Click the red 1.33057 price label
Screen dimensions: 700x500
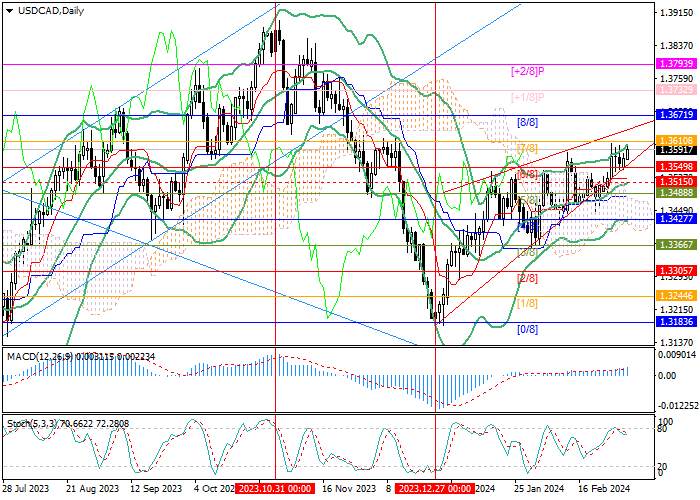[x=676, y=270]
